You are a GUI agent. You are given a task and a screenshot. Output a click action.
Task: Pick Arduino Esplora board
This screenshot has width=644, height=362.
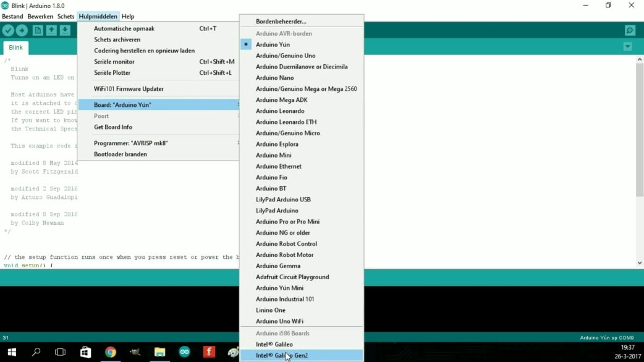pyautogui.click(x=302, y=144)
